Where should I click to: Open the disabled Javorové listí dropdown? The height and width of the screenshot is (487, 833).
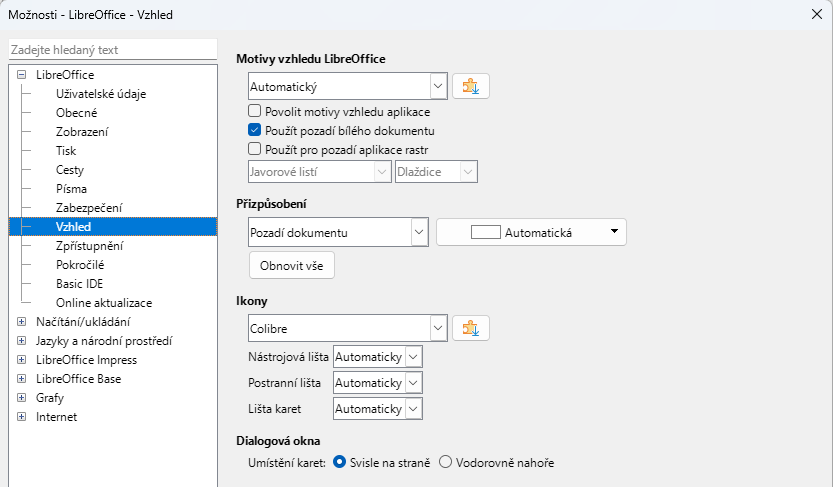tap(319, 172)
